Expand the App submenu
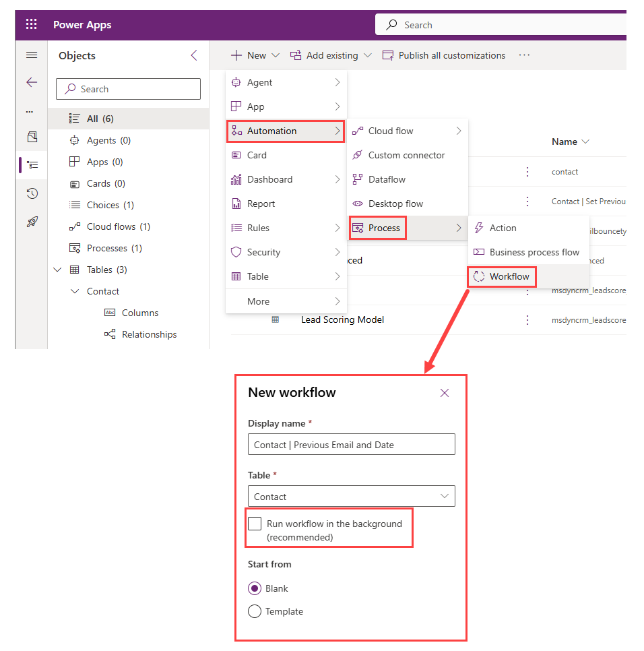The width and height of the screenshot is (644, 651). [x=286, y=106]
